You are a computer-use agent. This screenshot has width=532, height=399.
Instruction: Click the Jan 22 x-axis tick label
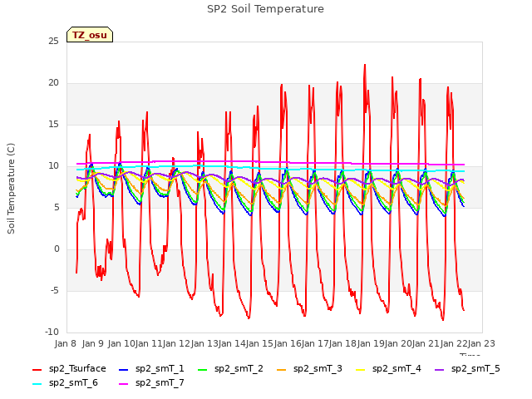click(x=454, y=343)
